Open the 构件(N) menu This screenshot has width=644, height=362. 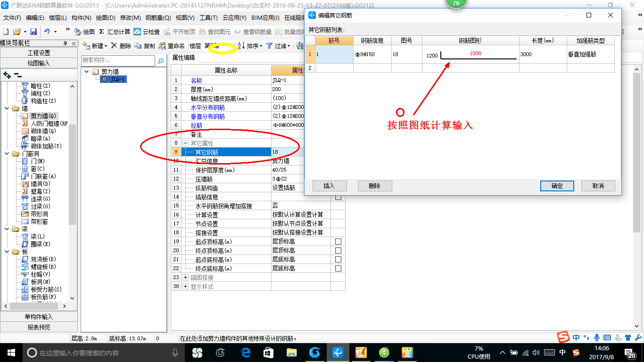coord(81,18)
